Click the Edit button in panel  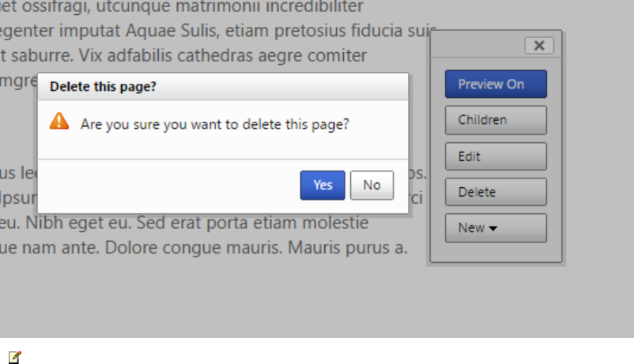[496, 156]
